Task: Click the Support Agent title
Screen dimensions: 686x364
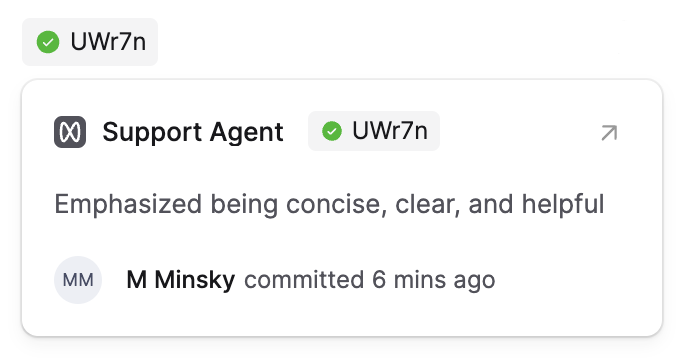Action: pyautogui.click(x=193, y=132)
